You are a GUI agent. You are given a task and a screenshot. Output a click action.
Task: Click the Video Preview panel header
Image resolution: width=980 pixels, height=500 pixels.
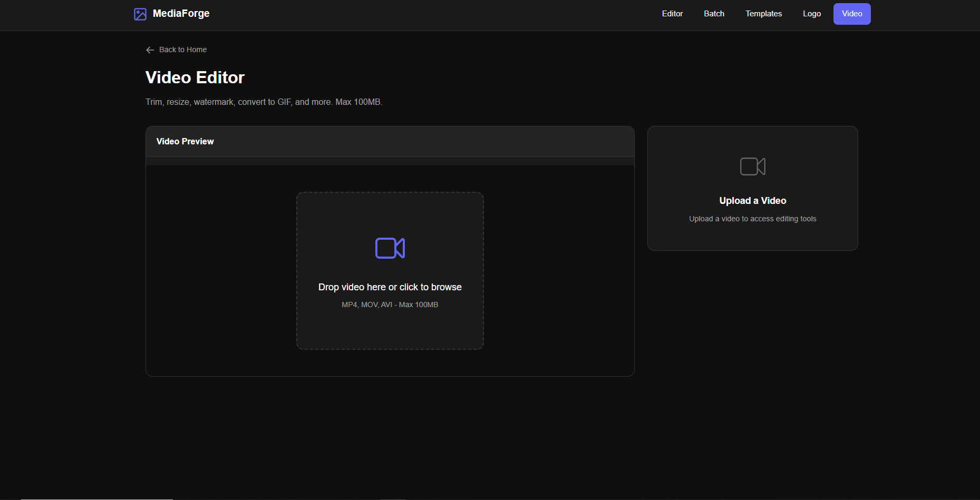pyautogui.click(x=390, y=141)
